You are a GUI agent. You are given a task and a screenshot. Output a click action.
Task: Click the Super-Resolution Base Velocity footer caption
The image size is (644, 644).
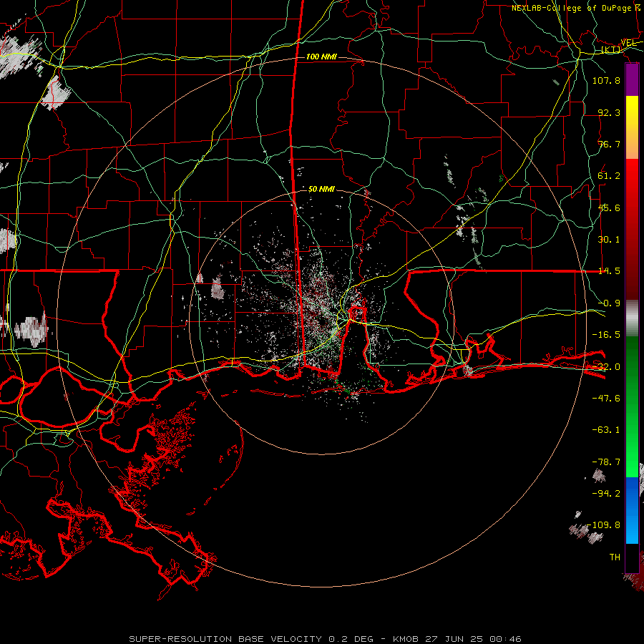tap(325, 639)
